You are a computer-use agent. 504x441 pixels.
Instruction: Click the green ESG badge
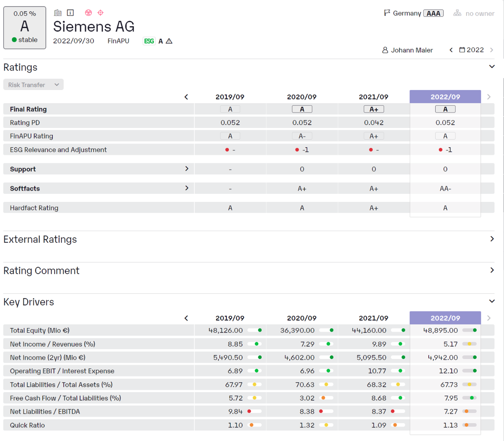coord(149,41)
